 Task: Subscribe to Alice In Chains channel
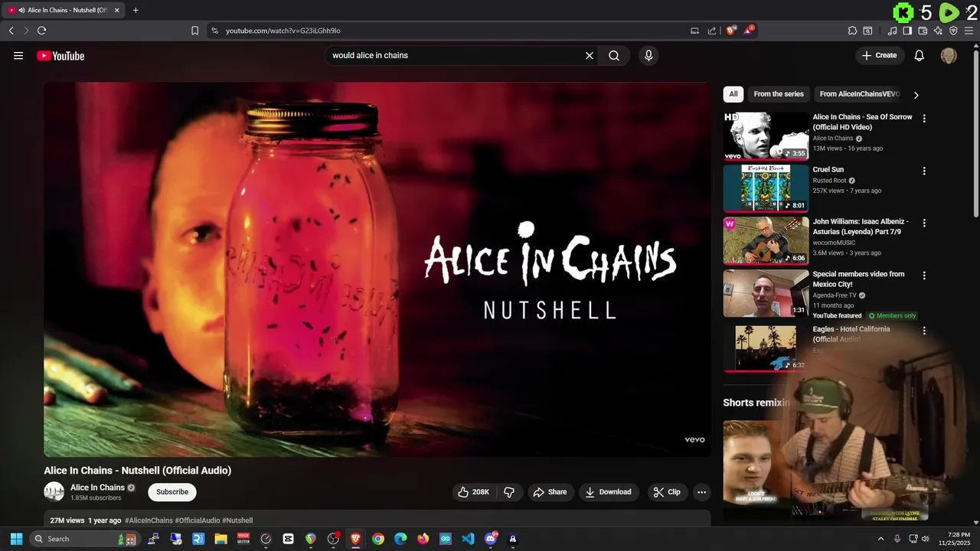point(172,492)
